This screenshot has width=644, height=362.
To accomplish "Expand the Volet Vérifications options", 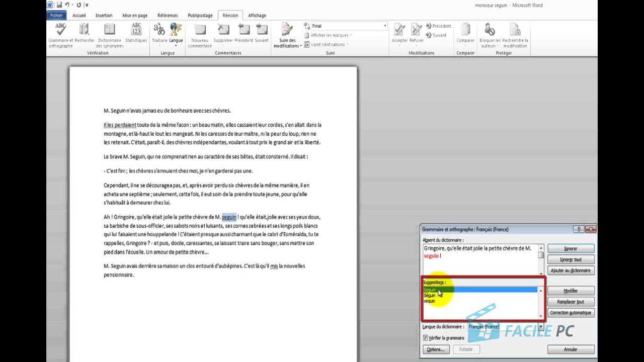I will 326,44.
